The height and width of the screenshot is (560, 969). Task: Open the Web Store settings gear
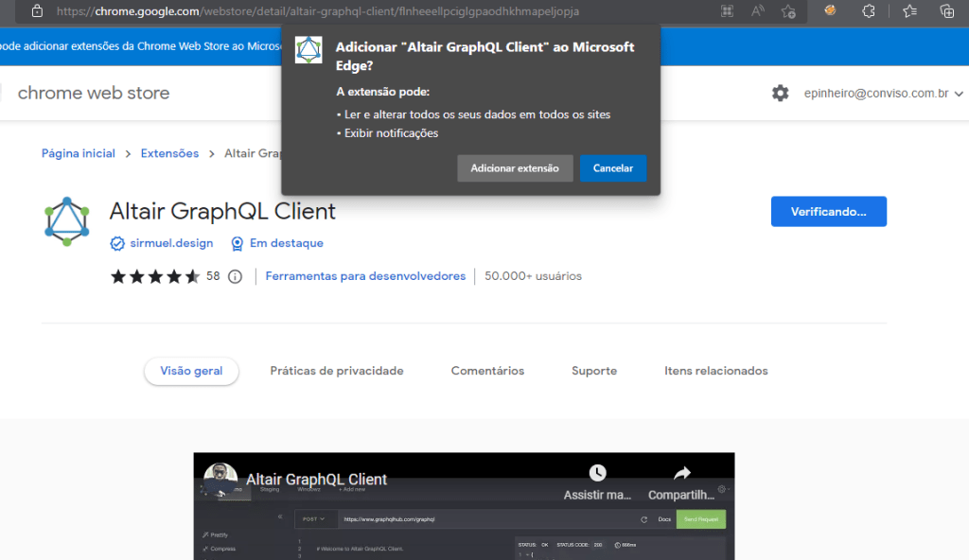point(780,94)
